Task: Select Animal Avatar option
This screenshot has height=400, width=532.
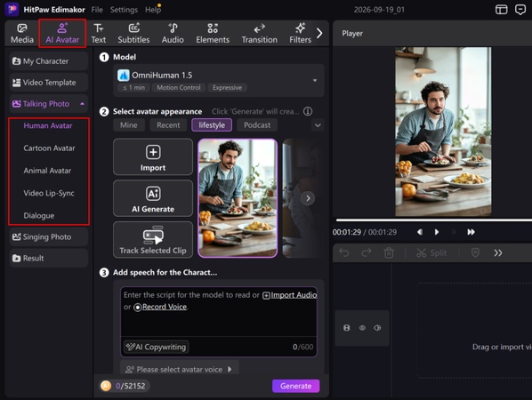Action: [x=47, y=171]
